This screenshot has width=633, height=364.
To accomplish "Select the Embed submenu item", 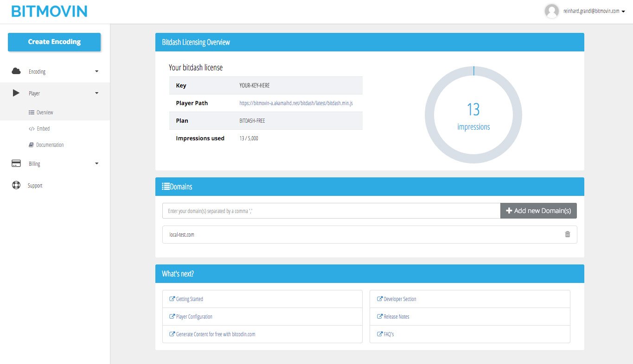I will pos(43,129).
